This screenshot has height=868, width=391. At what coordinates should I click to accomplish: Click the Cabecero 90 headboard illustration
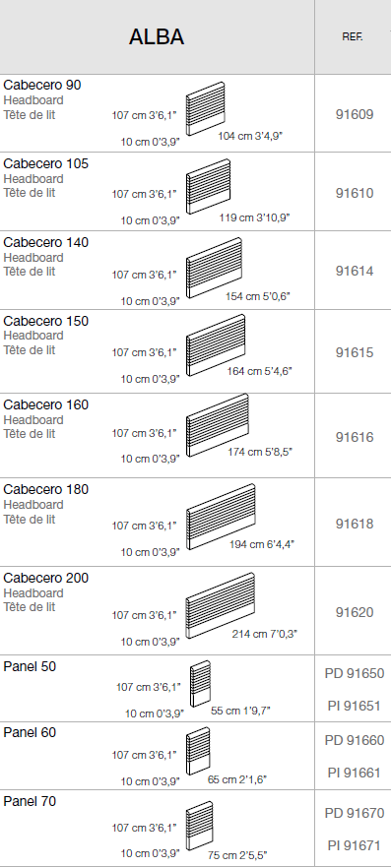point(205,108)
